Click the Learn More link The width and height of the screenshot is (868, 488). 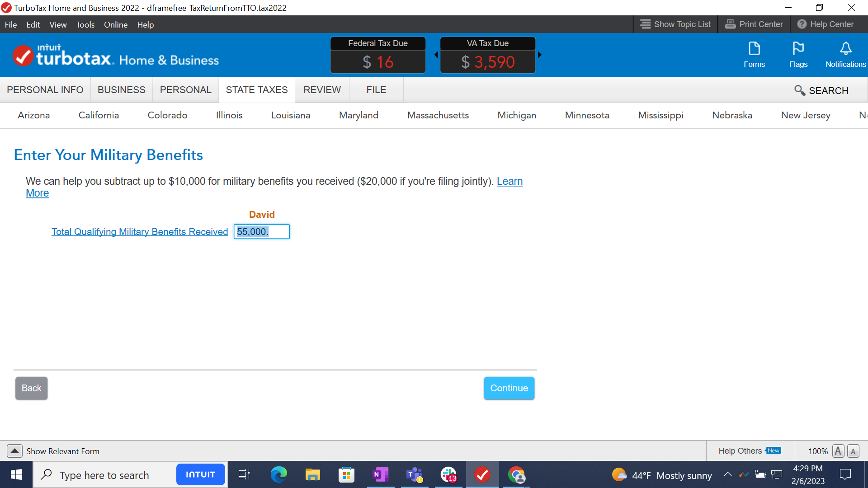pos(509,181)
